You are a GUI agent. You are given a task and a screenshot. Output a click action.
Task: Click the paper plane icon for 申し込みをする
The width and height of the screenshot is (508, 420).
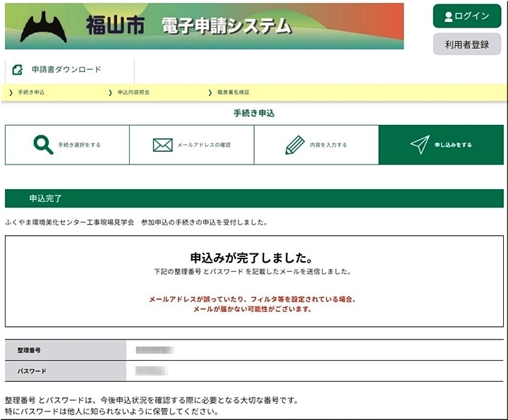420,145
